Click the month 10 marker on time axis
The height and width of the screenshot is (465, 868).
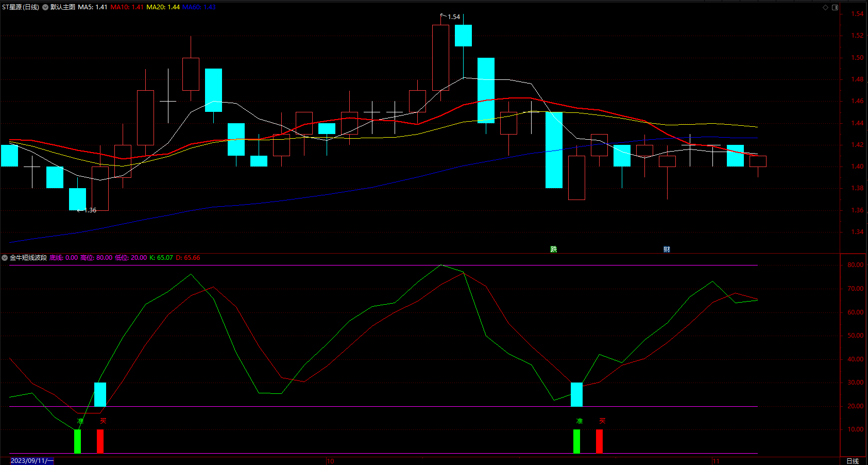coord(331,461)
